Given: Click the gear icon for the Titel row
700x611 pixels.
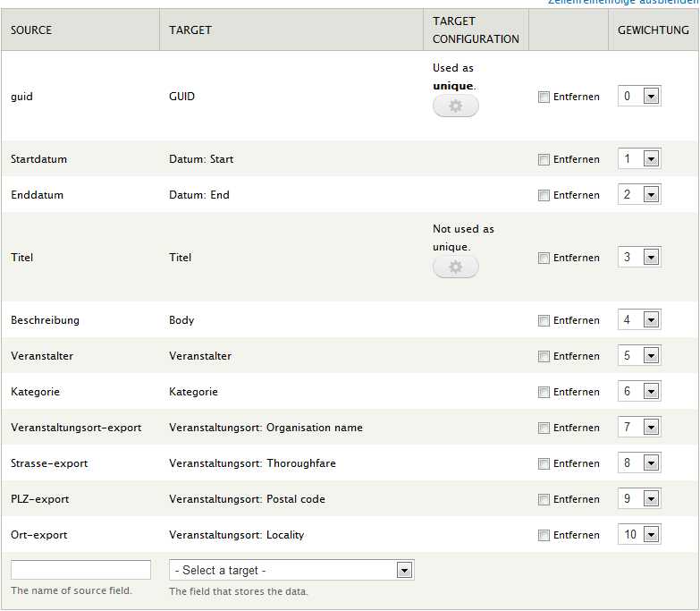Looking at the screenshot, I should 455,267.
